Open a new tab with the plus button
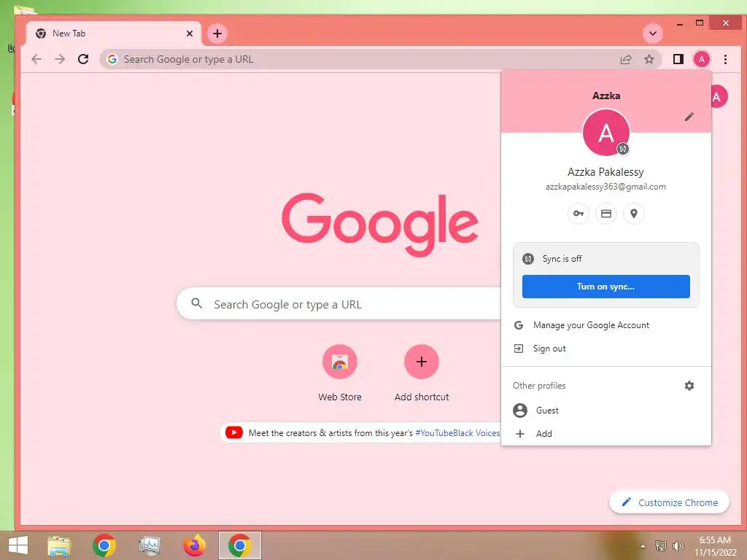The width and height of the screenshot is (747, 560). (217, 34)
